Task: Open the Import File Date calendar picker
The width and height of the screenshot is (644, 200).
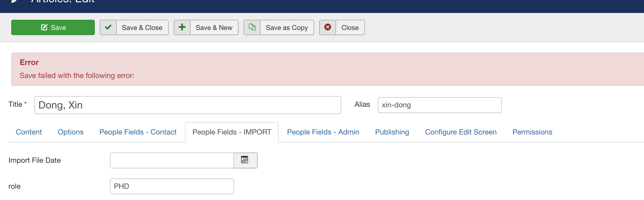Action: [x=245, y=160]
